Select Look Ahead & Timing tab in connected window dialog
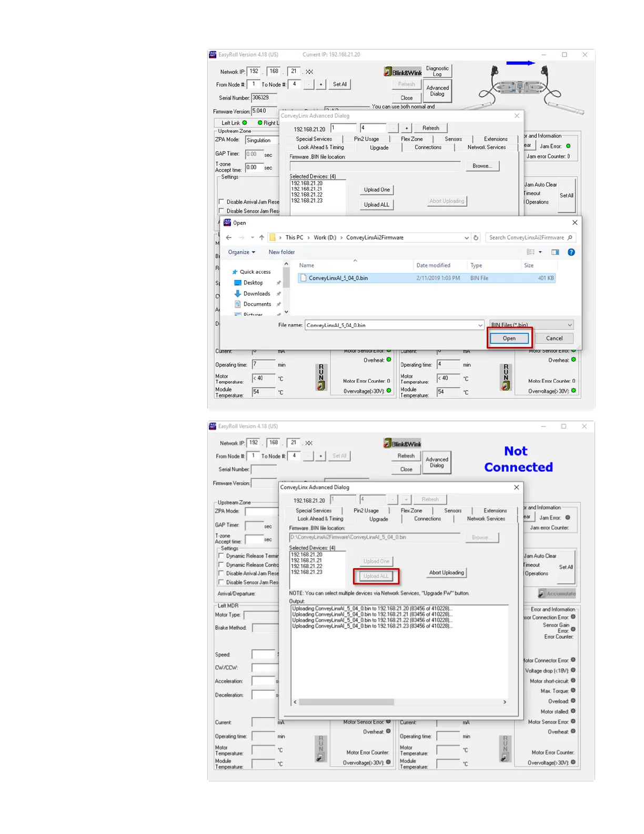This screenshot has width=644, height=834. tap(320, 147)
